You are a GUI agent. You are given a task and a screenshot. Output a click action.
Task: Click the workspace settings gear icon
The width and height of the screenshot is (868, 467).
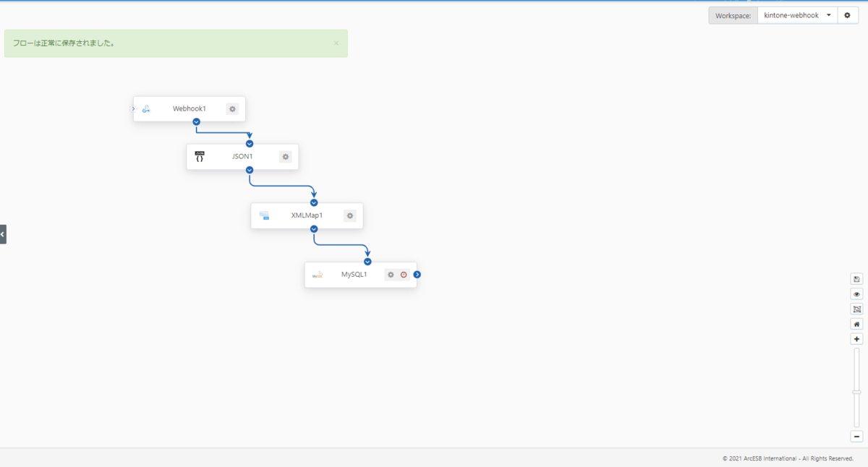pos(848,15)
